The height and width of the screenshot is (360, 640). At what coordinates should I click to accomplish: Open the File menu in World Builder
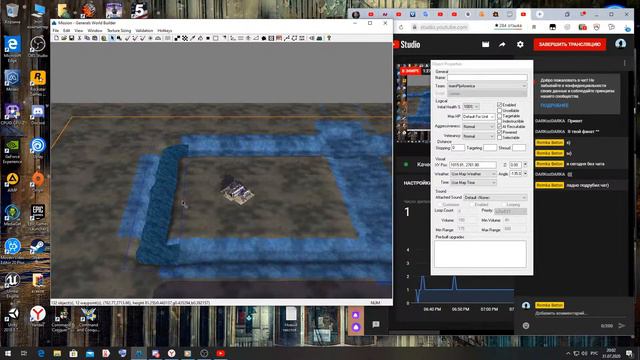pyautogui.click(x=56, y=31)
